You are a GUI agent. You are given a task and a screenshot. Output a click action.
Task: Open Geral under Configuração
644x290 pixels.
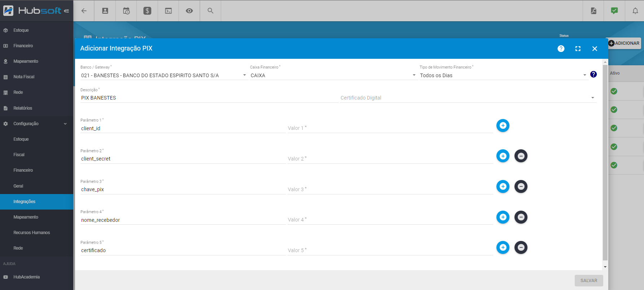pyautogui.click(x=36, y=186)
